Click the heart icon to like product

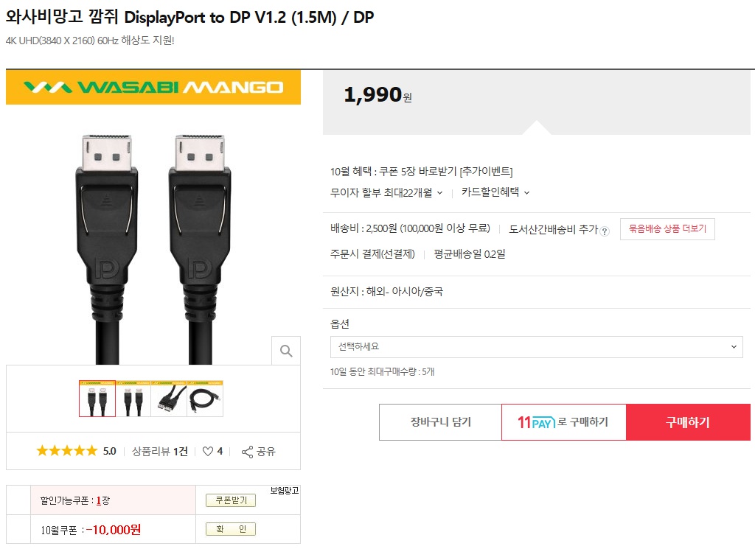click(207, 451)
